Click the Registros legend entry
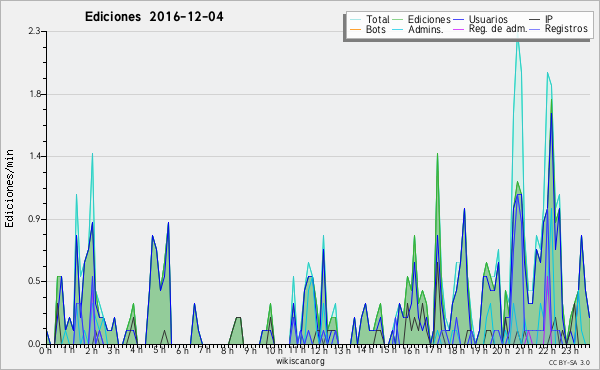This screenshot has height=370, width=600. coord(566,29)
